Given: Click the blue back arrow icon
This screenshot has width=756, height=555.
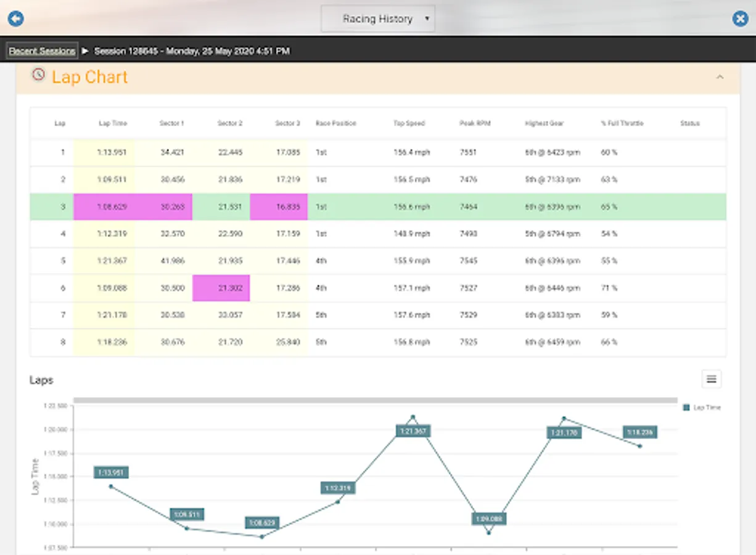Looking at the screenshot, I should tap(15, 18).
